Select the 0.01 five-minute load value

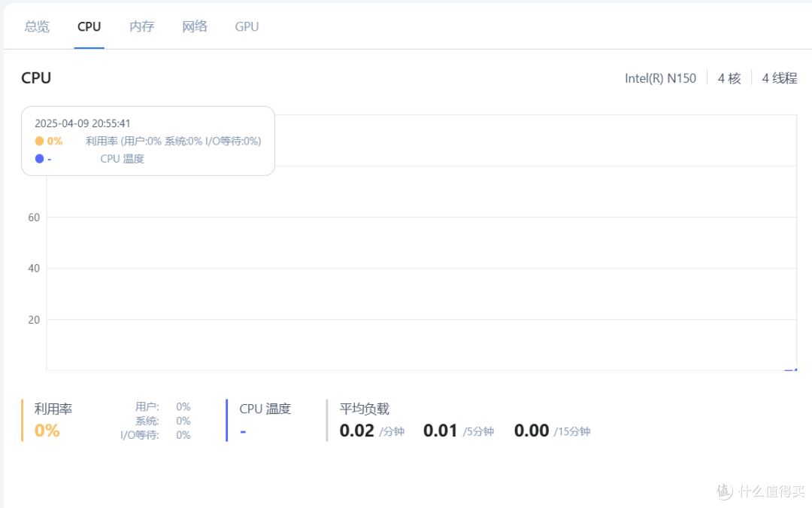coord(440,430)
